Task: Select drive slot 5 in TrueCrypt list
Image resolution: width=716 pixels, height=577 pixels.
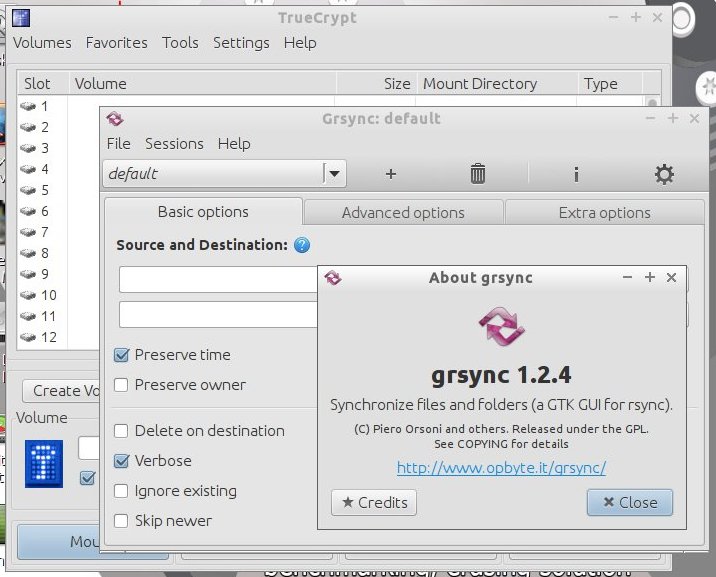Action: click(x=35, y=190)
